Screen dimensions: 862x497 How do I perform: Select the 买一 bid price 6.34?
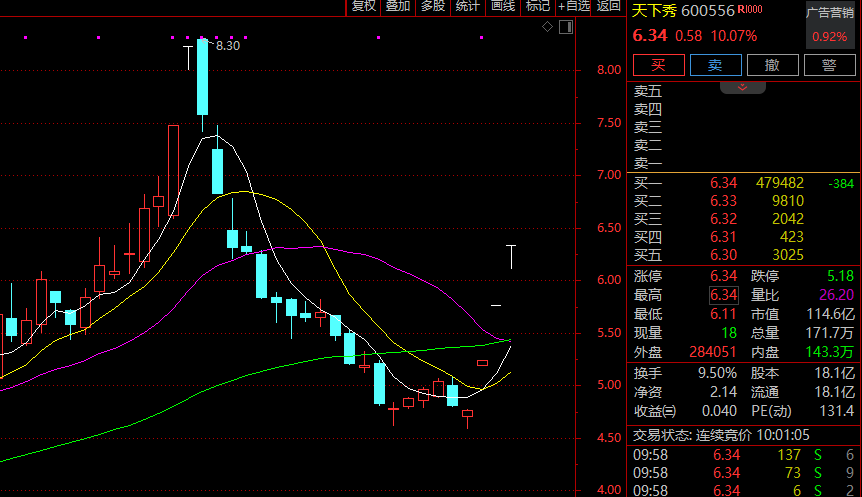coord(723,183)
